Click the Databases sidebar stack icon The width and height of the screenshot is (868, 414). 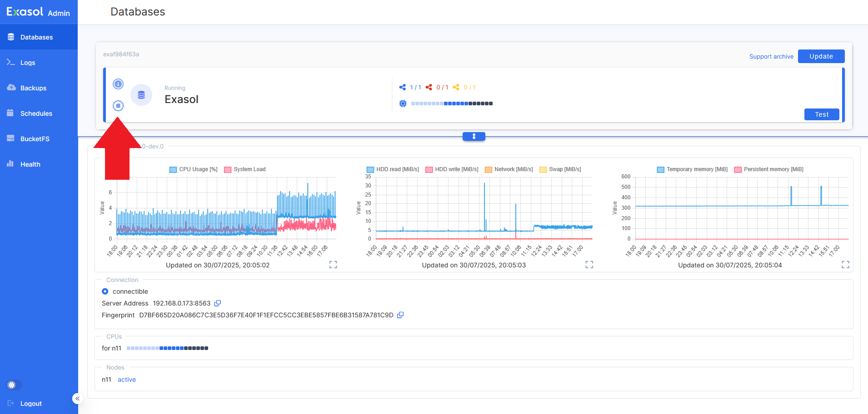click(11, 37)
